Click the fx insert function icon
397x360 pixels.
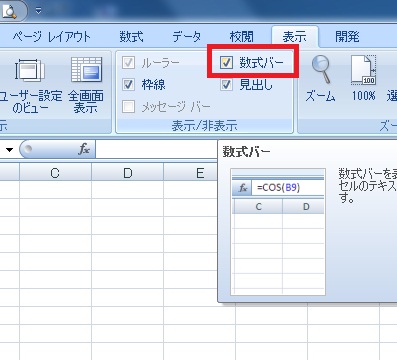84,149
